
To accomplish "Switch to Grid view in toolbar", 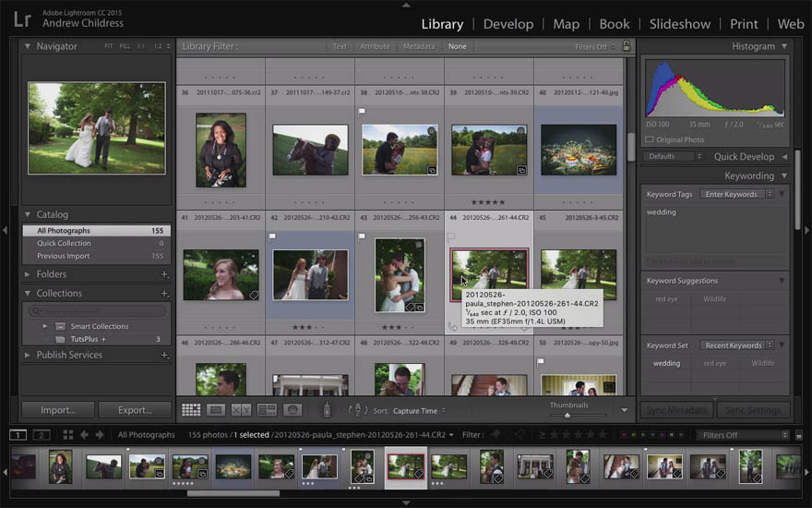I will (x=191, y=410).
